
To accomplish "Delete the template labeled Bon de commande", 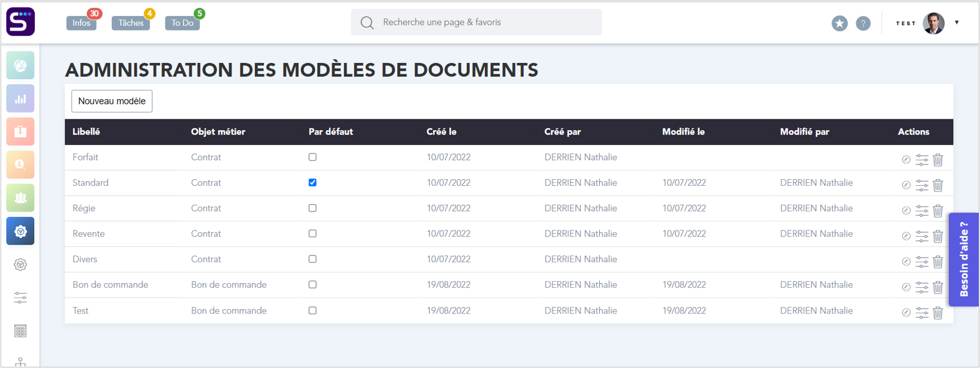I will click(938, 287).
